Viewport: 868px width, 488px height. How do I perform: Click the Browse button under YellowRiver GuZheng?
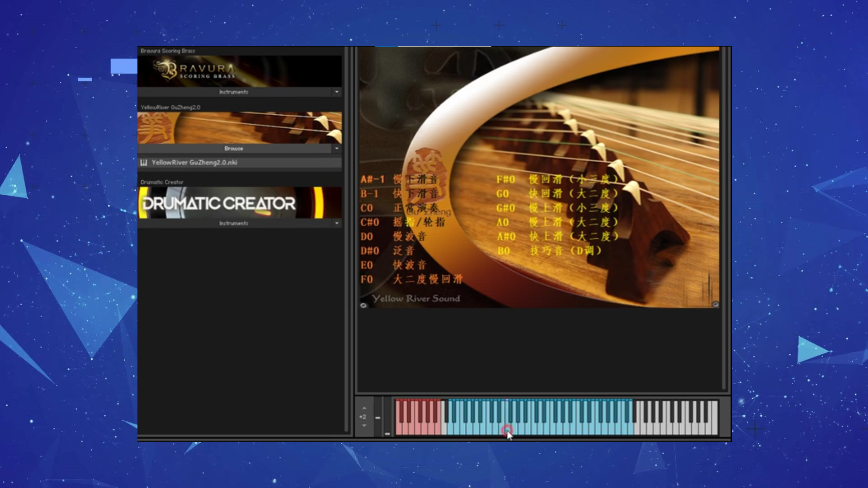coord(234,148)
